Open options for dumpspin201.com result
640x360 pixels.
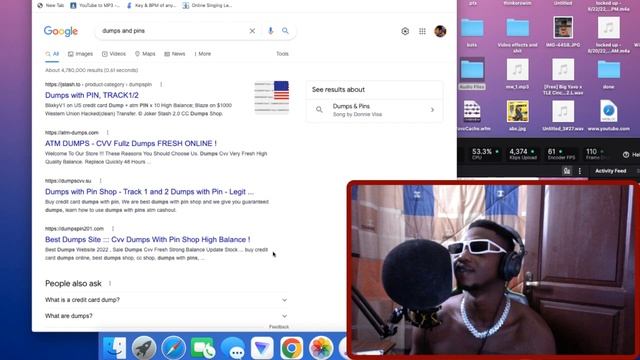[x=113, y=229]
